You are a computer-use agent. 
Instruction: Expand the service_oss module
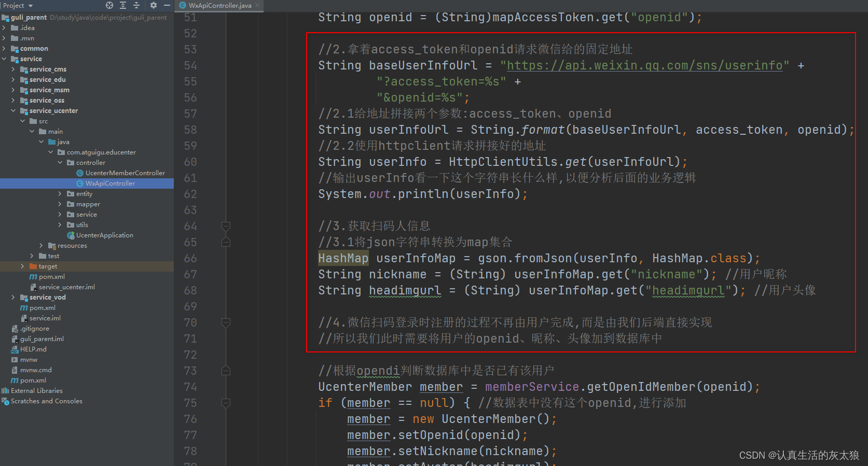pyautogui.click(x=13, y=101)
